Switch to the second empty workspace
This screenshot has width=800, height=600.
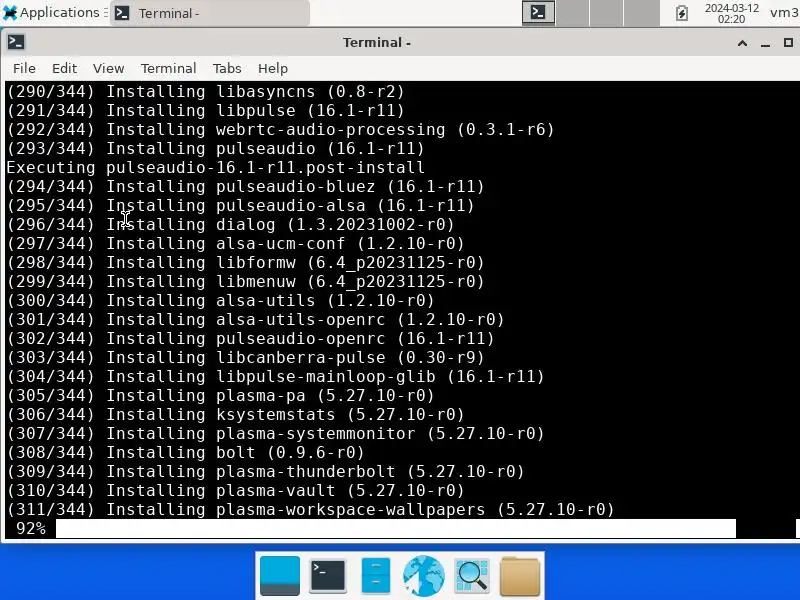(x=572, y=12)
